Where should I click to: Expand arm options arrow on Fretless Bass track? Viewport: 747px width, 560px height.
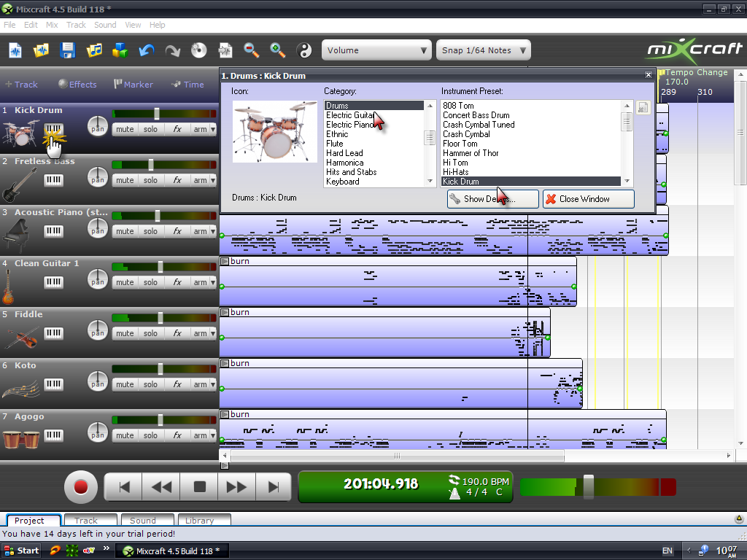[x=213, y=180]
